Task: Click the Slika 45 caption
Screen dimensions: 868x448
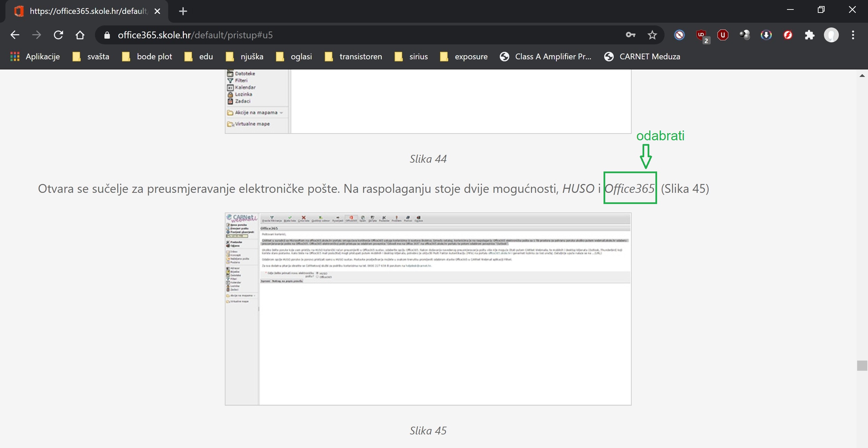Action: pos(428,430)
